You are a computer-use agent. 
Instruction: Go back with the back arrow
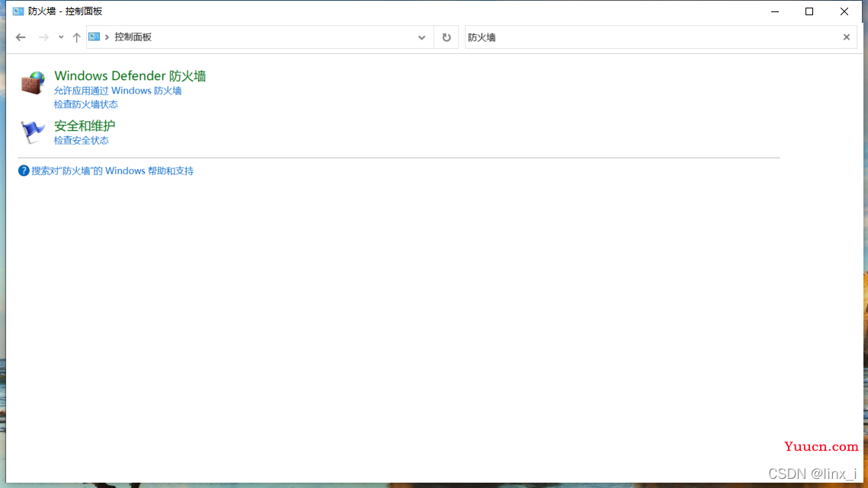click(x=21, y=37)
